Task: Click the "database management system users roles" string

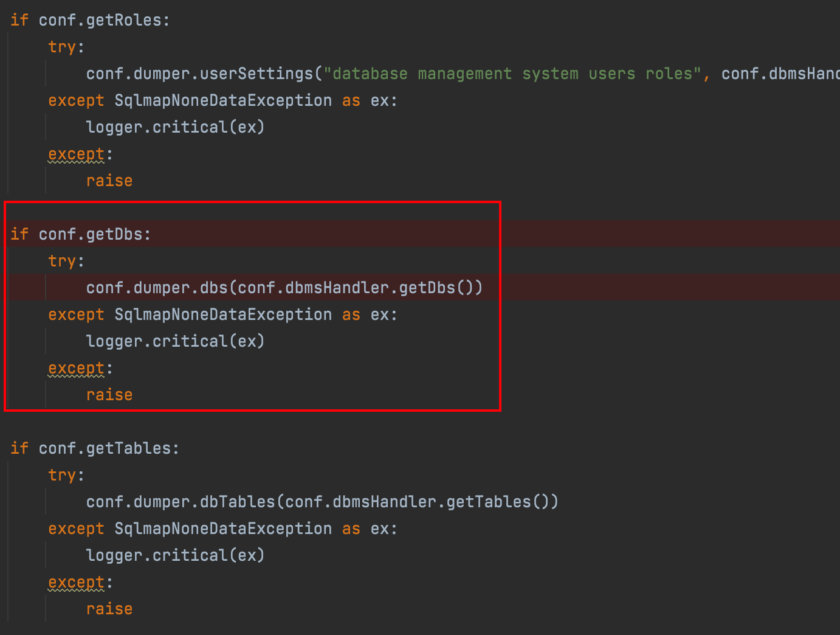Action: click(x=513, y=74)
